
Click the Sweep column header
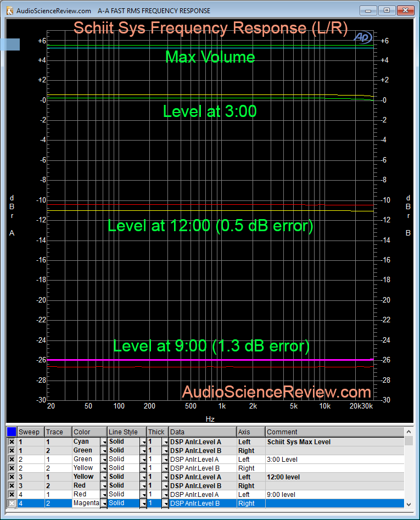click(31, 432)
